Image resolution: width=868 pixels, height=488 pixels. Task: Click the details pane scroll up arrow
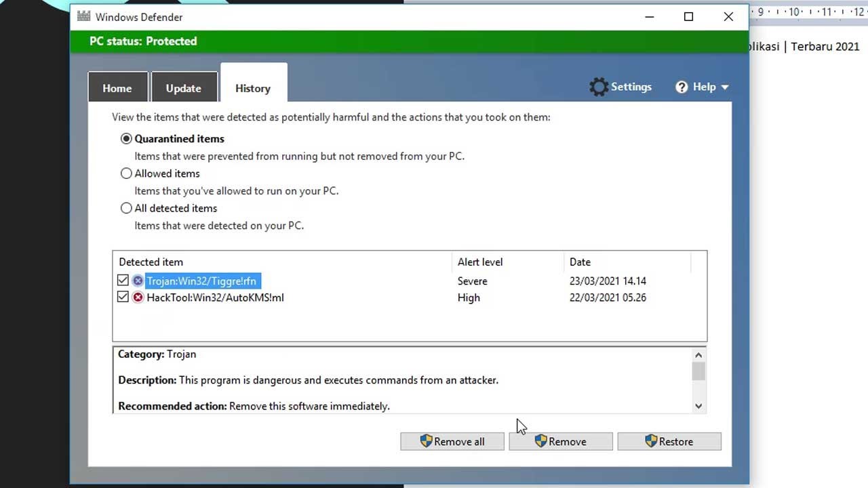click(x=698, y=354)
